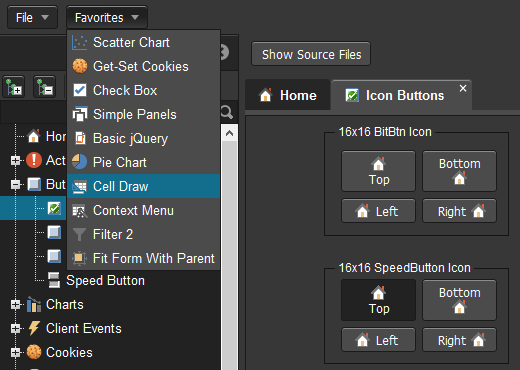Toggle the Right SpeedButton
The image size is (520, 370).
459,340
